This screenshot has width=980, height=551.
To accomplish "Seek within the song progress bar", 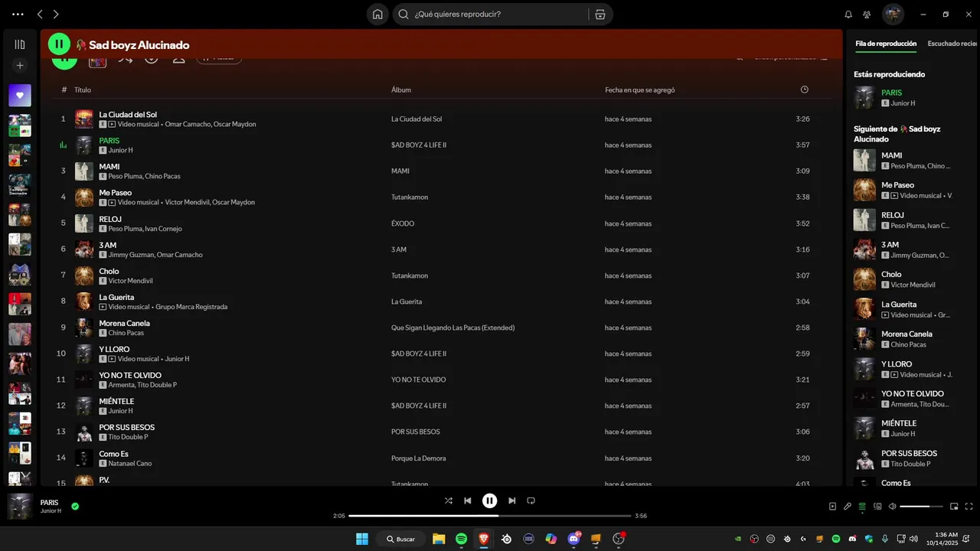I will 489,516.
